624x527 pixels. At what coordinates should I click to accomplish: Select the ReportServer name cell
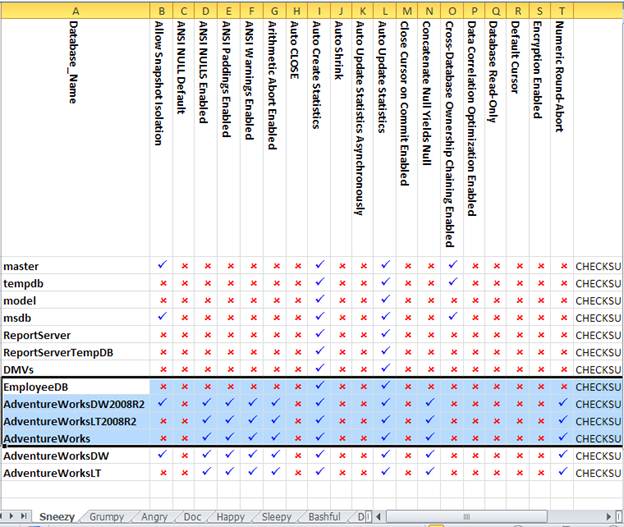(75, 335)
